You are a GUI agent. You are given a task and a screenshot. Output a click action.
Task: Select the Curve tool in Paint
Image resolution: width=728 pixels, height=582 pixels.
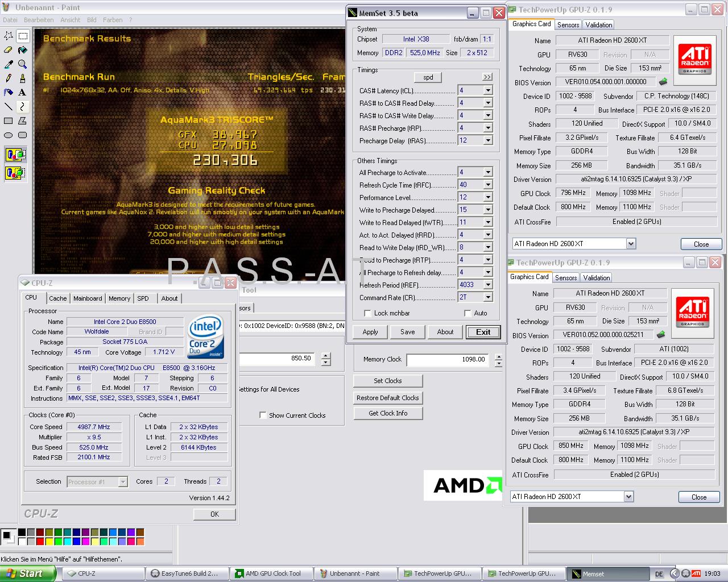[23, 106]
